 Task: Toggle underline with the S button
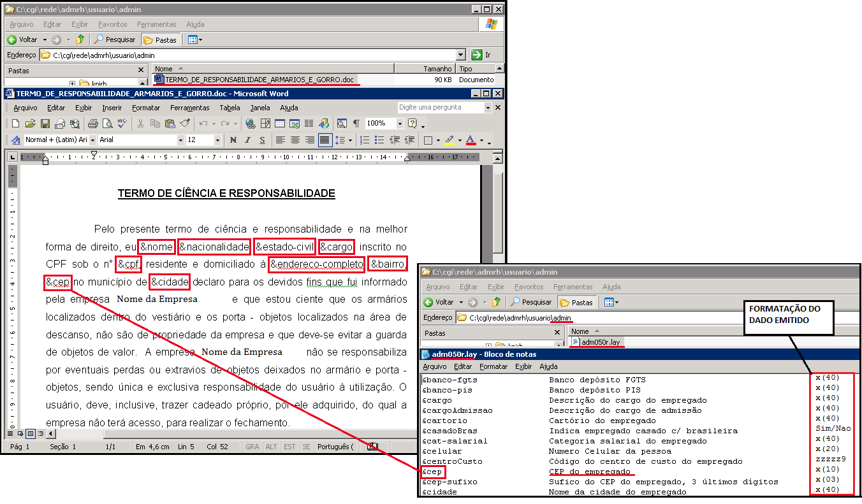tap(262, 140)
